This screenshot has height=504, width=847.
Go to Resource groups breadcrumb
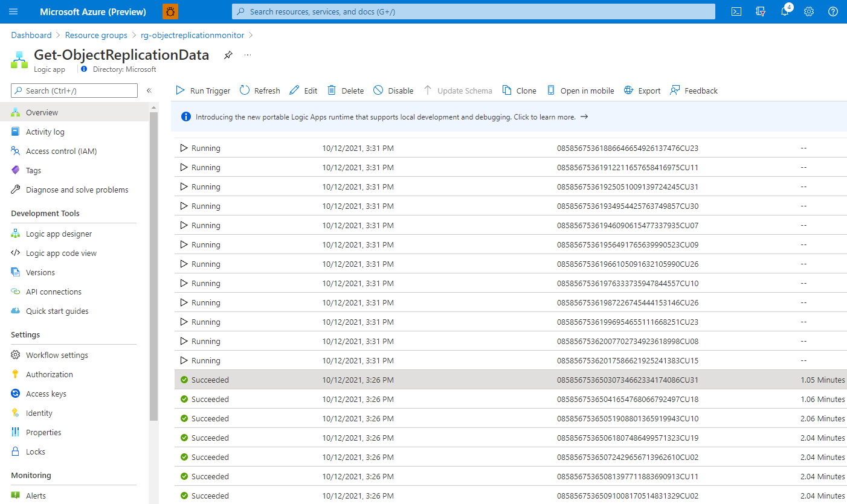tap(96, 35)
